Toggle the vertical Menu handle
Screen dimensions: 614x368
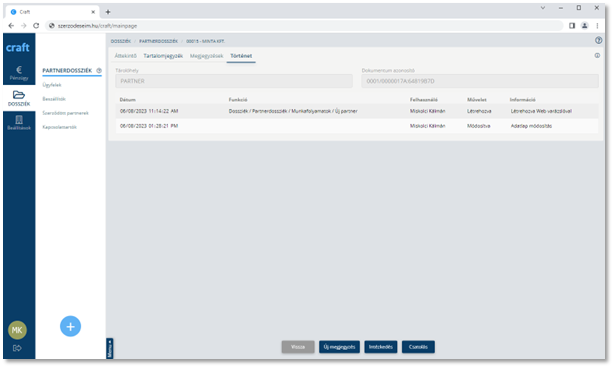110,348
